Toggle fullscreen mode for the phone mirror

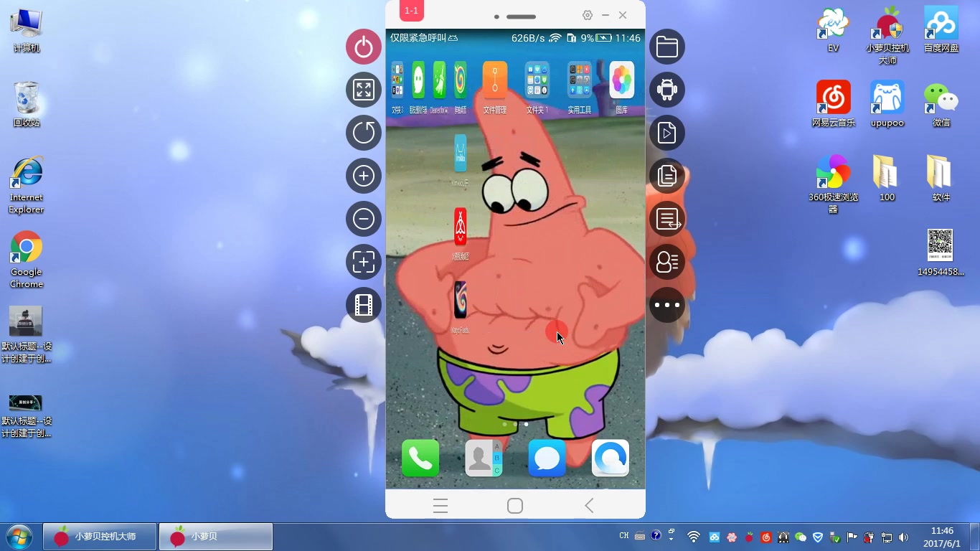point(364,90)
